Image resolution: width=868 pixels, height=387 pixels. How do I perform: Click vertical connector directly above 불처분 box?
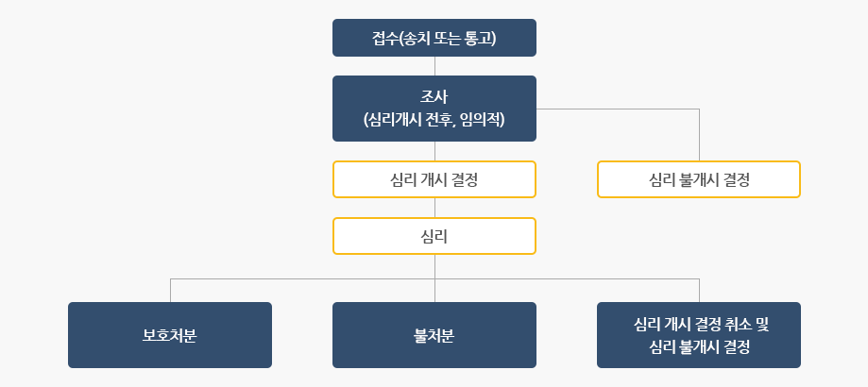pos(434,292)
